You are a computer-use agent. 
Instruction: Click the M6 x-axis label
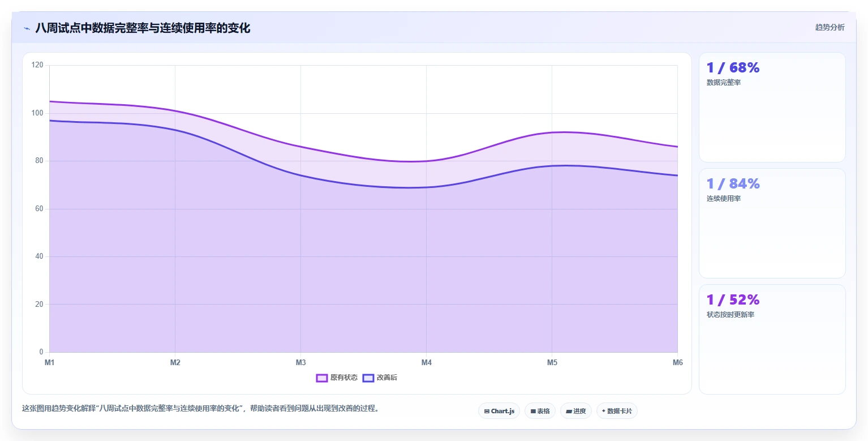(677, 363)
